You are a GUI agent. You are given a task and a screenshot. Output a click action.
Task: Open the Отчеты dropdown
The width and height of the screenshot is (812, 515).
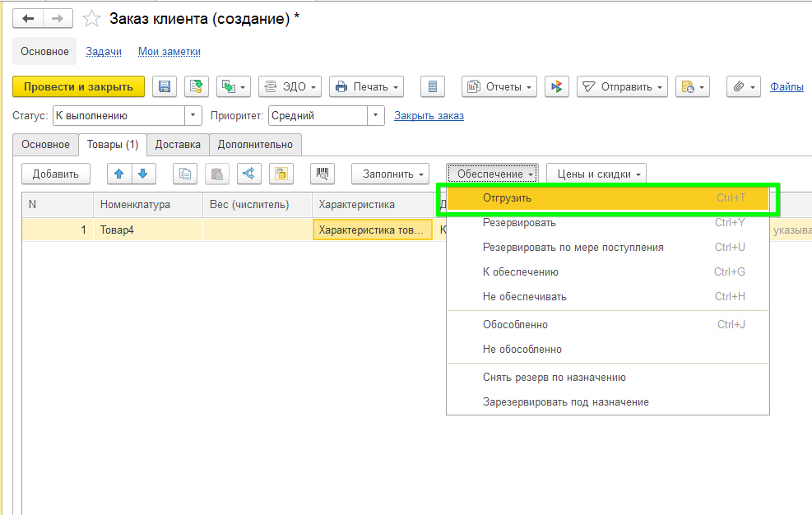(x=499, y=86)
